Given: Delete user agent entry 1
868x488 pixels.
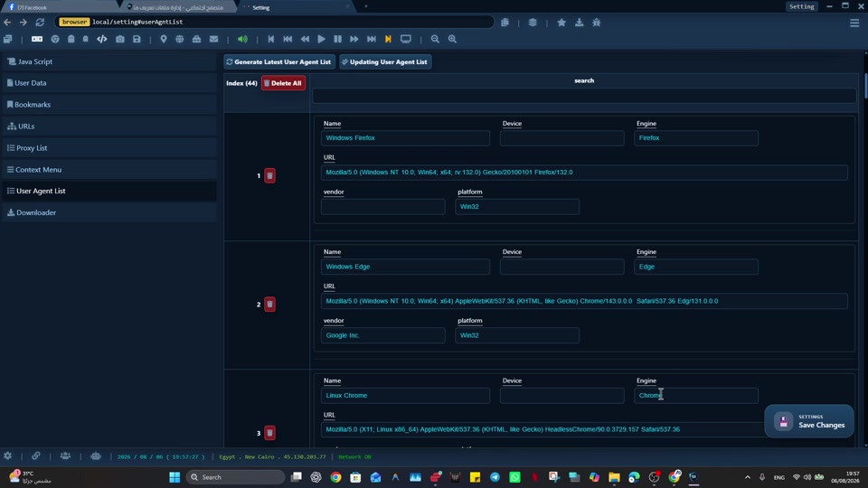Looking at the screenshot, I should [x=269, y=176].
